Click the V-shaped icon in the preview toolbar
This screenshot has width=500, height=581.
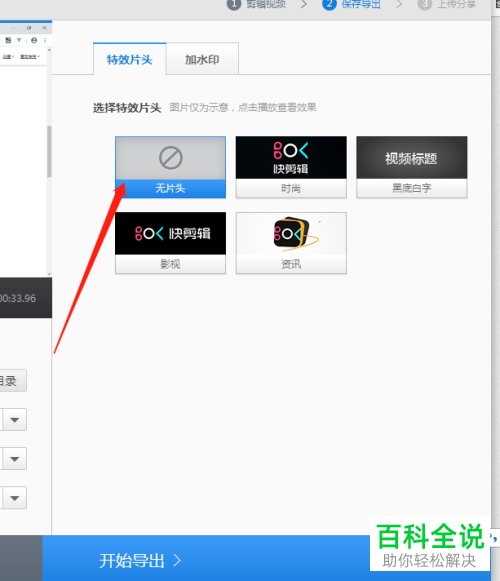19,40
